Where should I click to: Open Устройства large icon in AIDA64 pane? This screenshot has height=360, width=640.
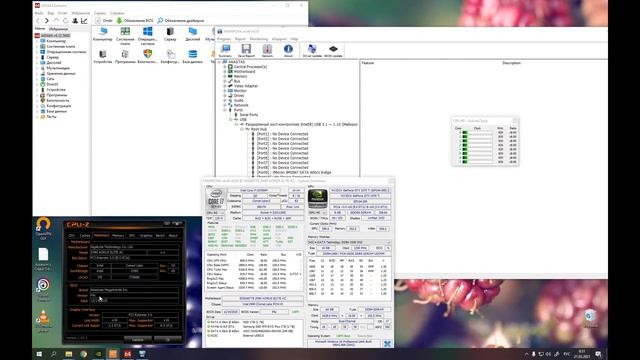pos(102,57)
